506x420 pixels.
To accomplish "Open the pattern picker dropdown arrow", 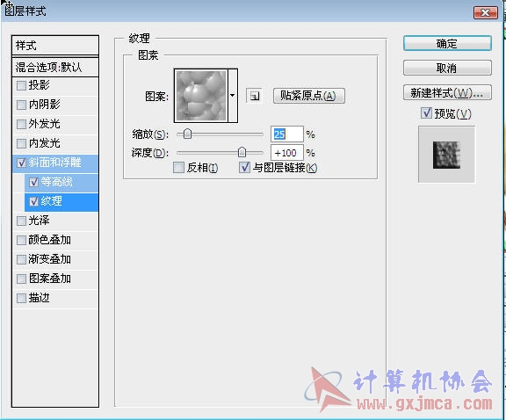I will [233, 96].
